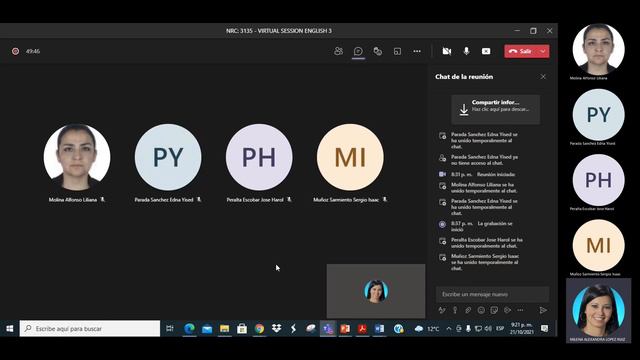Select the MI Muñoz Sarmiento participant tile
Image resolution: width=640 pixels, height=360 pixels.
point(350,163)
